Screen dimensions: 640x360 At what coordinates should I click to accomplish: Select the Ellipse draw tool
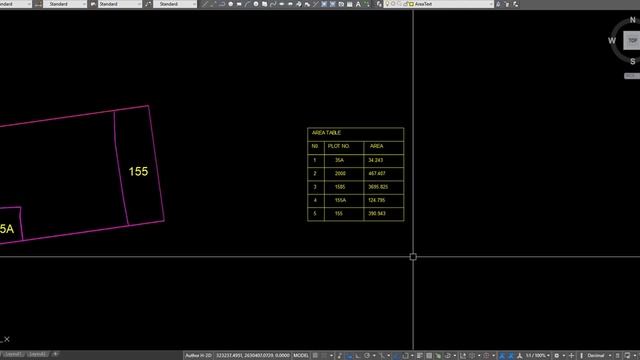pyautogui.click(x=282, y=4)
